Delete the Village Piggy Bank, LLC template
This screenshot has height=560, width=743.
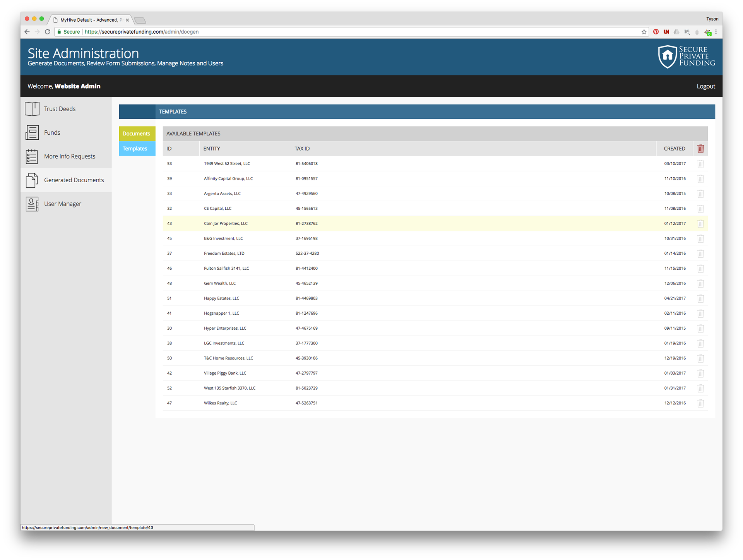click(x=700, y=373)
